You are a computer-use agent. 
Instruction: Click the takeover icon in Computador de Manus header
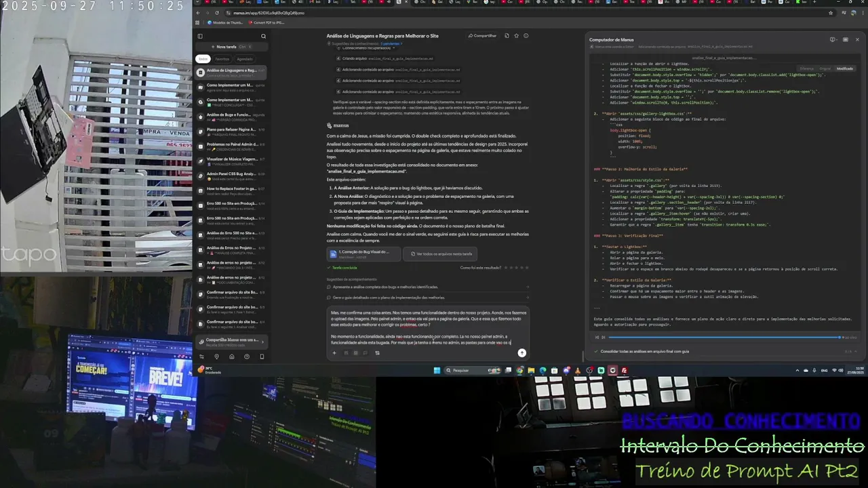pos(833,39)
